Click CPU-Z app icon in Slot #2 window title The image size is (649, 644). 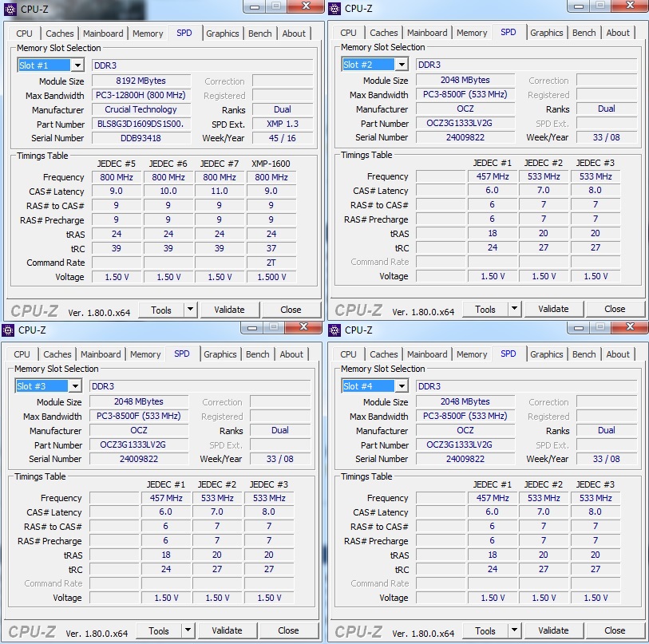tap(334, 9)
